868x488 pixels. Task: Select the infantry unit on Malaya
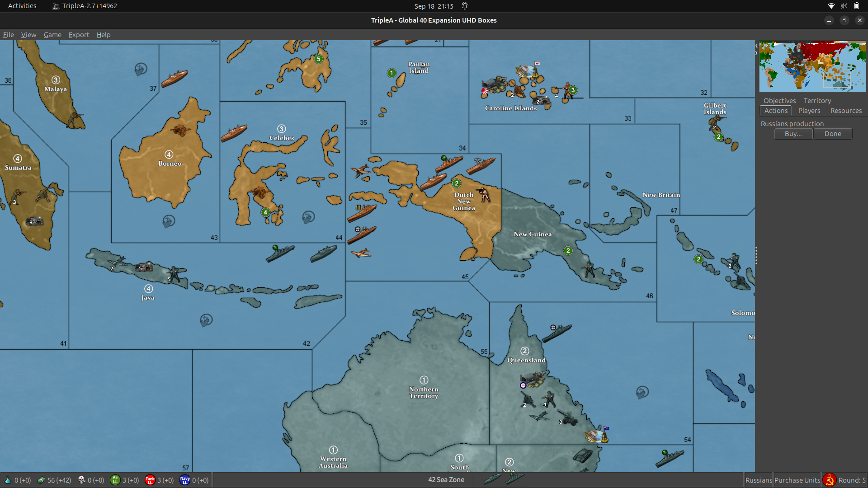coord(75,120)
